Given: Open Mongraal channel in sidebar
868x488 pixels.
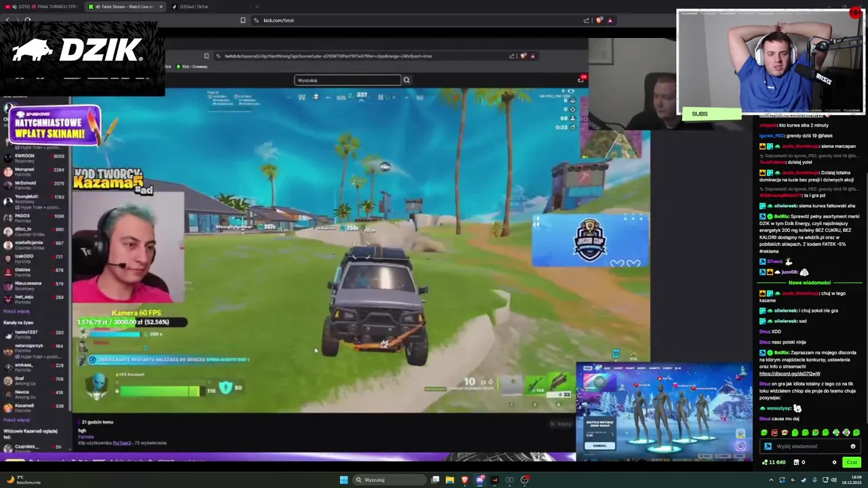Looking at the screenshot, I should [35, 171].
